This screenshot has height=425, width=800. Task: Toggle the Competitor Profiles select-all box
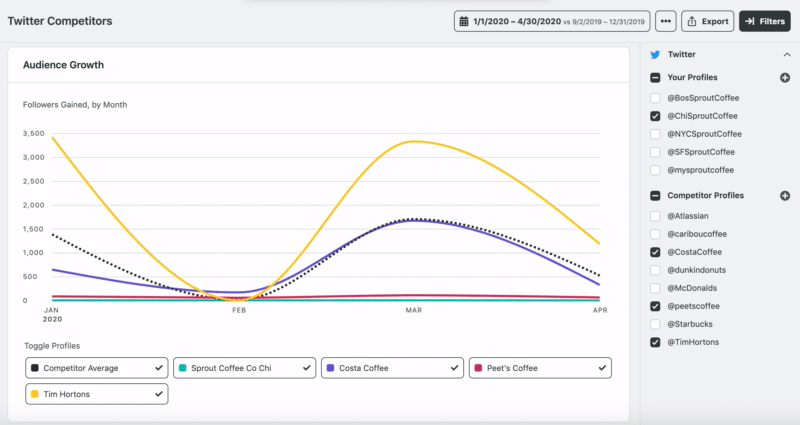coord(655,195)
